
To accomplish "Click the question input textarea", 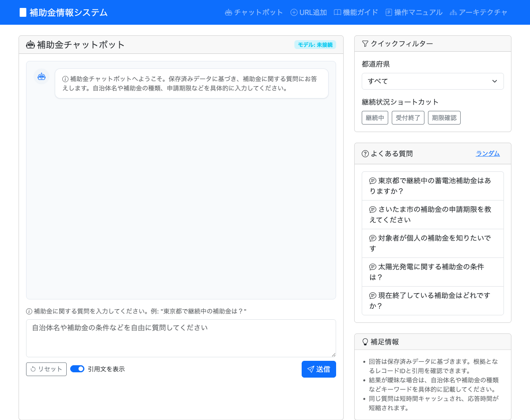I will (x=181, y=338).
